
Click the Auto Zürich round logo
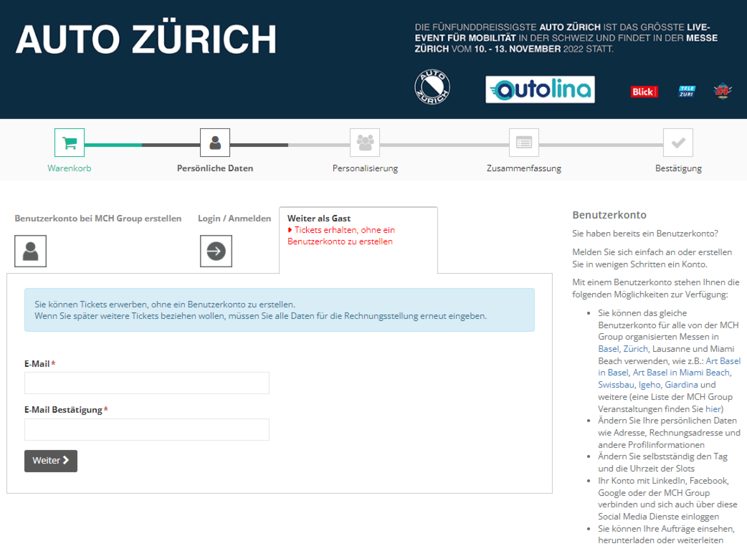point(432,87)
